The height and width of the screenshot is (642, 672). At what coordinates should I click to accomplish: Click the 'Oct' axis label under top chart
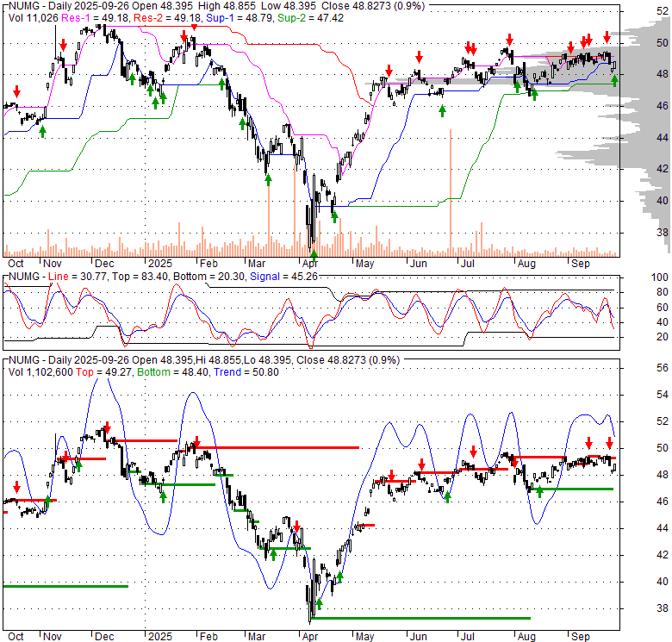click(16, 264)
